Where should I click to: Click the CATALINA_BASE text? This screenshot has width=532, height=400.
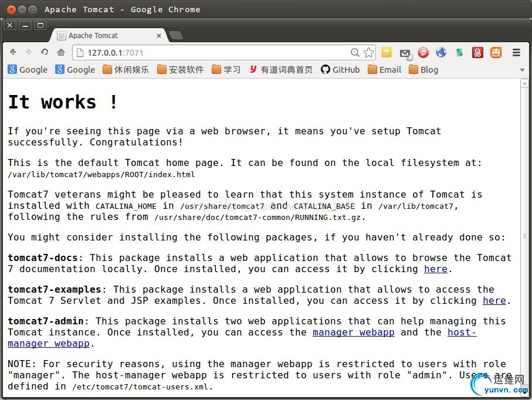324,206
